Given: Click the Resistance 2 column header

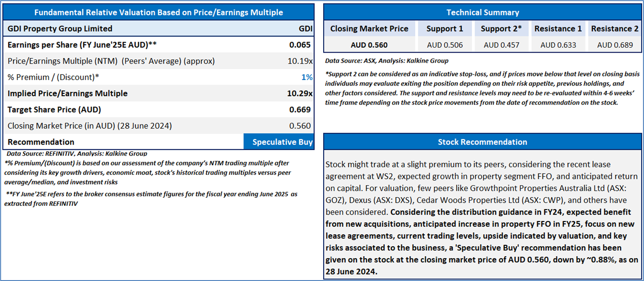Looking at the screenshot, I should 614,29.
